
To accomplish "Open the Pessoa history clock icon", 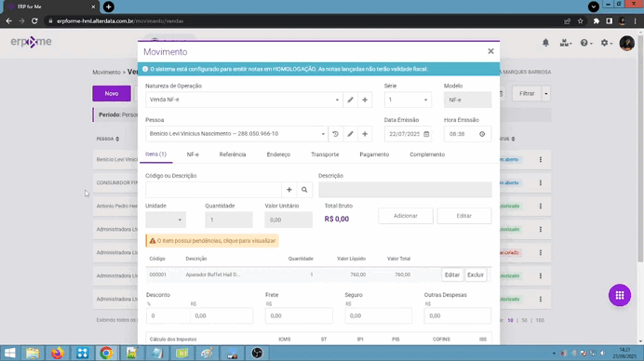I will tap(335, 134).
